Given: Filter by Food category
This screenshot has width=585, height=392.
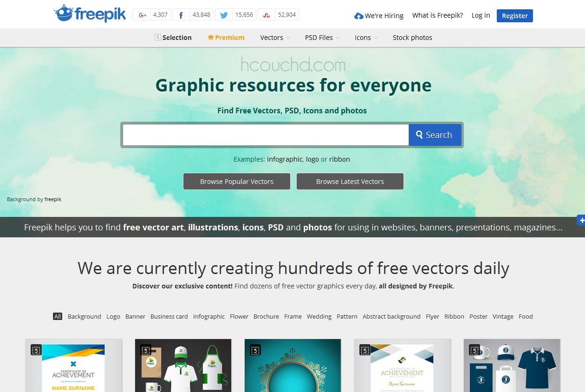Looking at the screenshot, I should click(526, 316).
